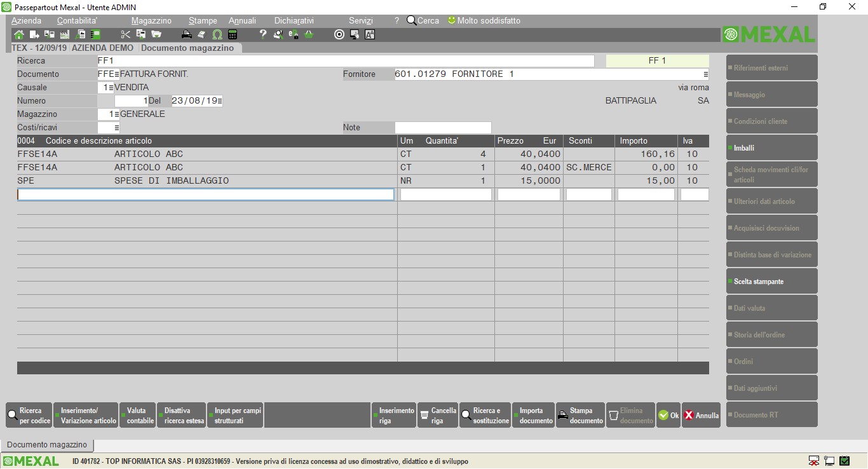Click the green notebook icon in the toolbar

click(x=95, y=34)
